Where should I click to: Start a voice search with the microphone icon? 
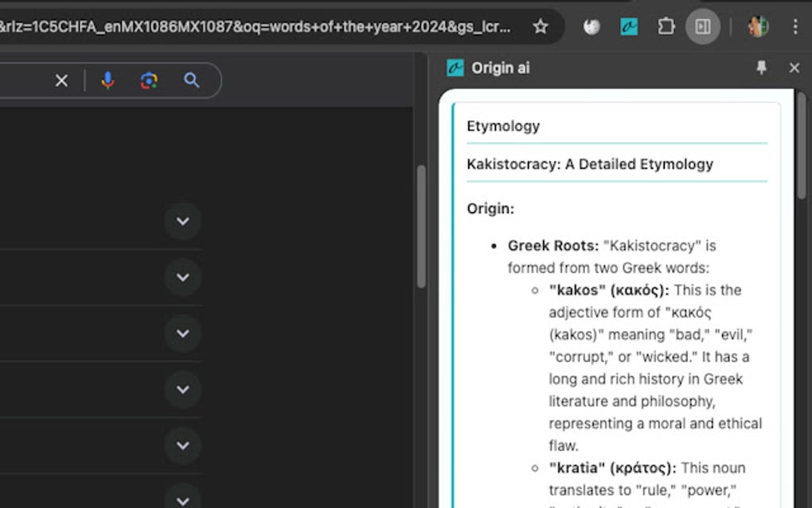[x=107, y=80]
